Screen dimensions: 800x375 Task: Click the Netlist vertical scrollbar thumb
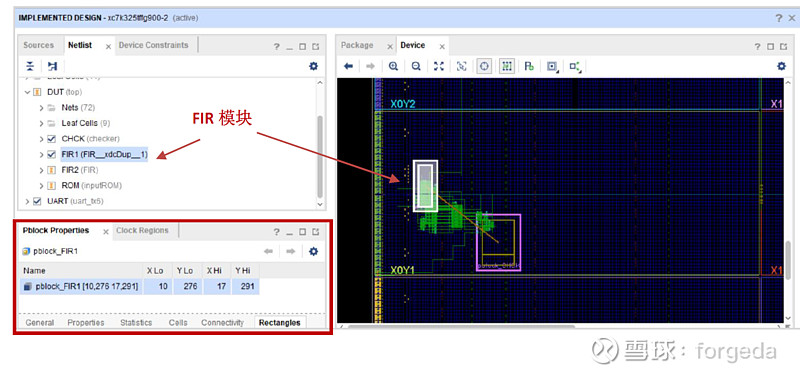[x=320, y=156]
